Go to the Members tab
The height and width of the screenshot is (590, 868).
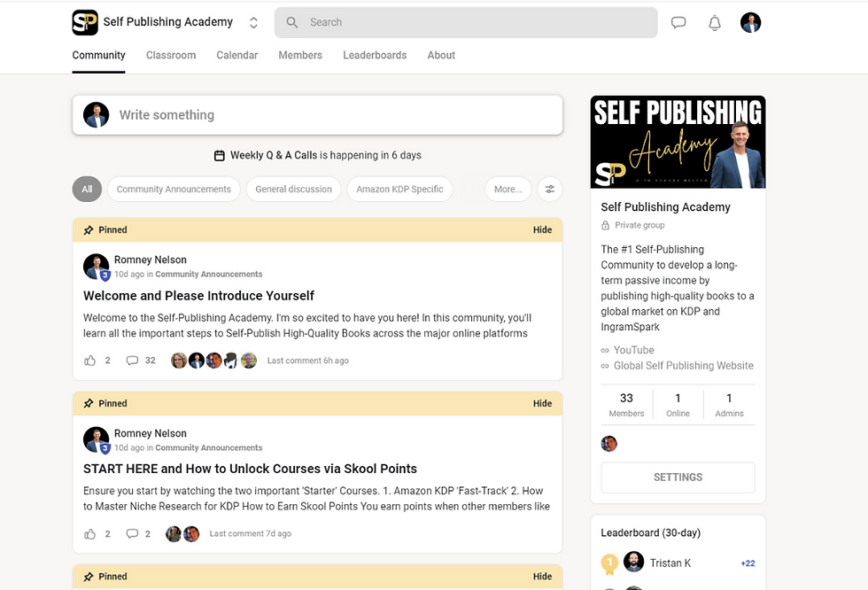tap(300, 55)
